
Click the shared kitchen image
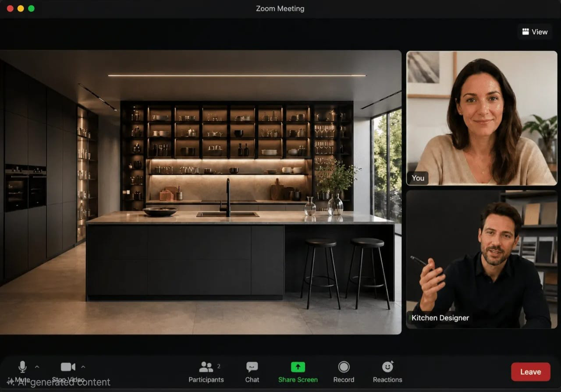(201, 192)
